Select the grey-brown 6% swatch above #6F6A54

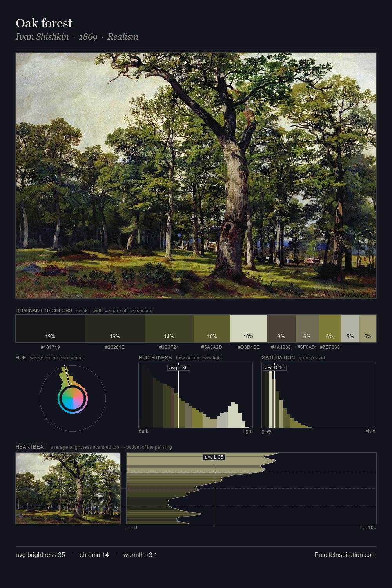click(307, 328)
